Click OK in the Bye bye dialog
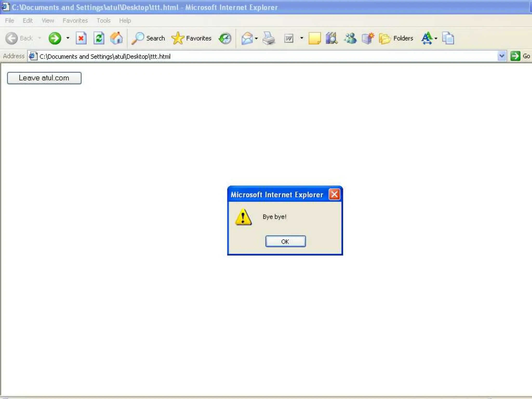Viewport: 532px width, 399px height. pos(285,241)
